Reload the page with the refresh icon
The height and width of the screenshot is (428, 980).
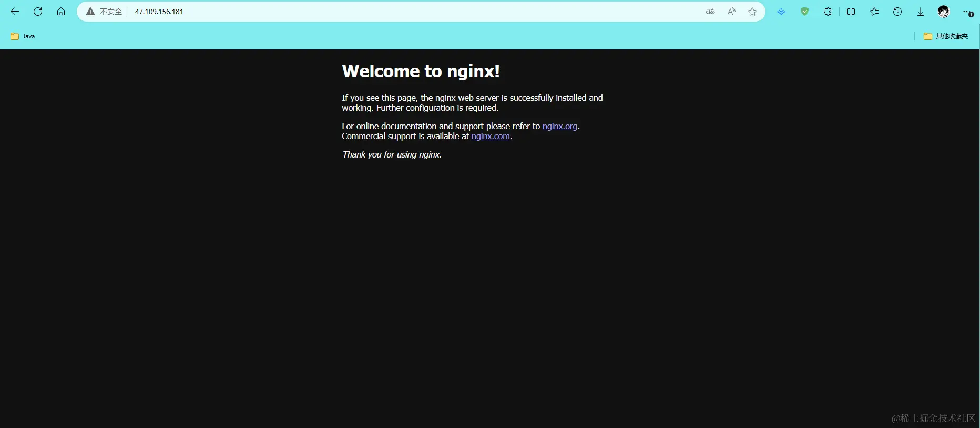(38, 12)
